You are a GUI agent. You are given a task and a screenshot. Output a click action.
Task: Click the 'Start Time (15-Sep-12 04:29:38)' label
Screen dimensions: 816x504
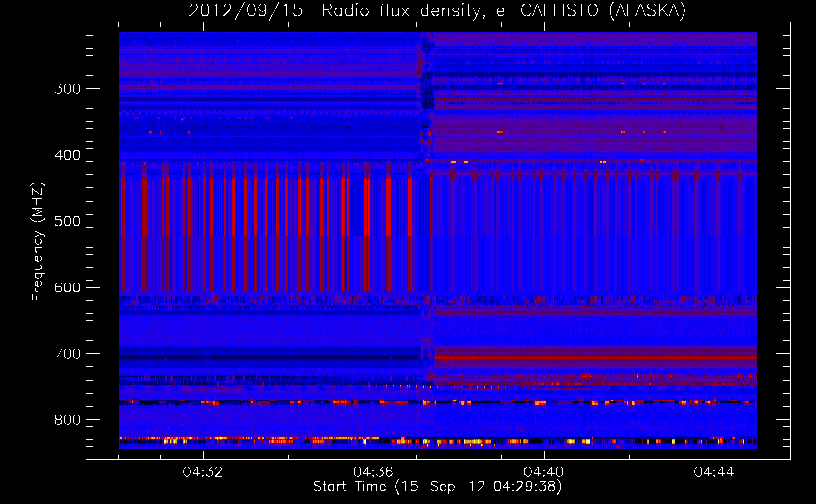437,487
